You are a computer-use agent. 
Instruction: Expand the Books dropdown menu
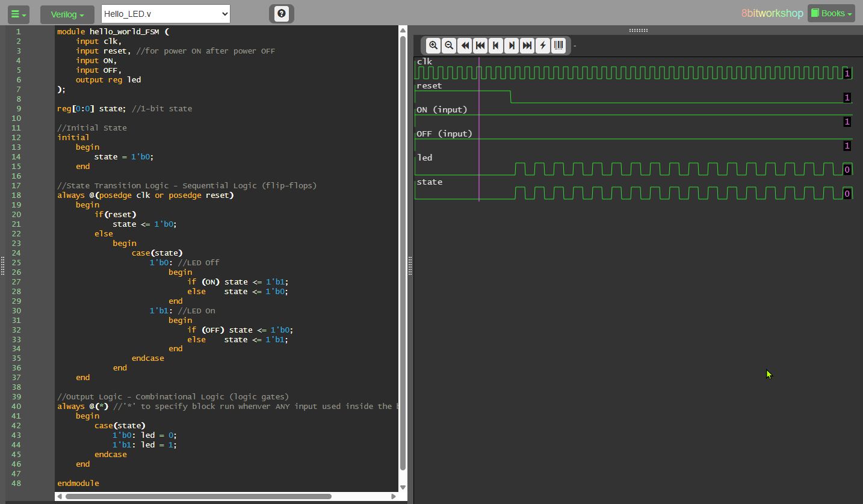pyautogui.click(x=831, y=13)
